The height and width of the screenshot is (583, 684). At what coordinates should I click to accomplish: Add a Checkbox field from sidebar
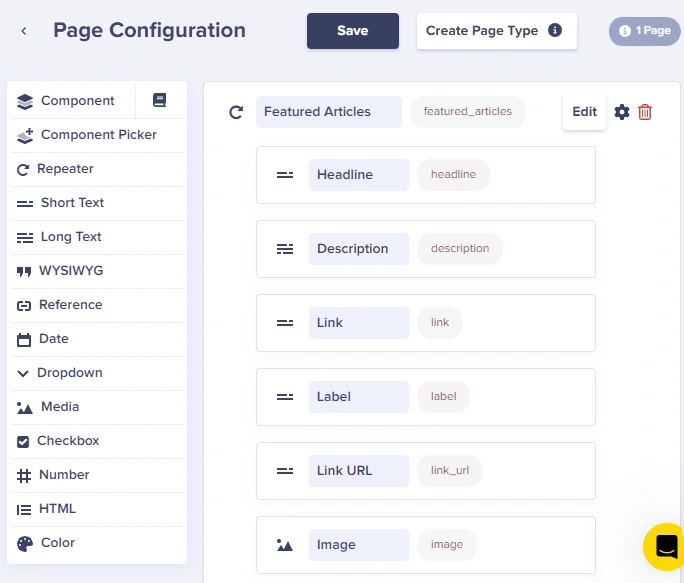pos(97,441)
